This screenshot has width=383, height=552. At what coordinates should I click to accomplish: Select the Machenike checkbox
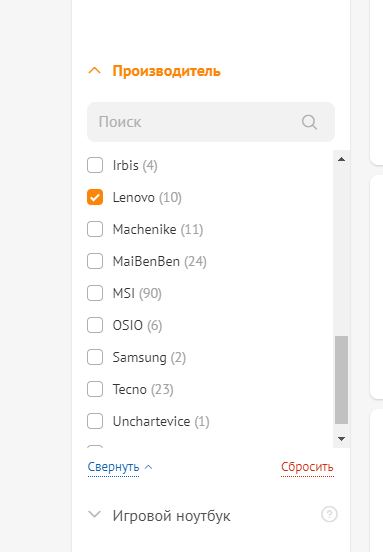coord(95,229)
